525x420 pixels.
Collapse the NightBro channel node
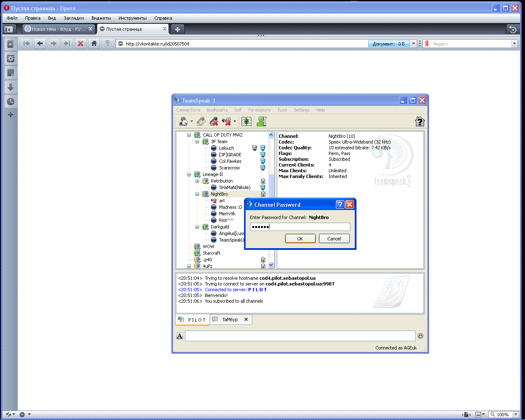[197, 194]
